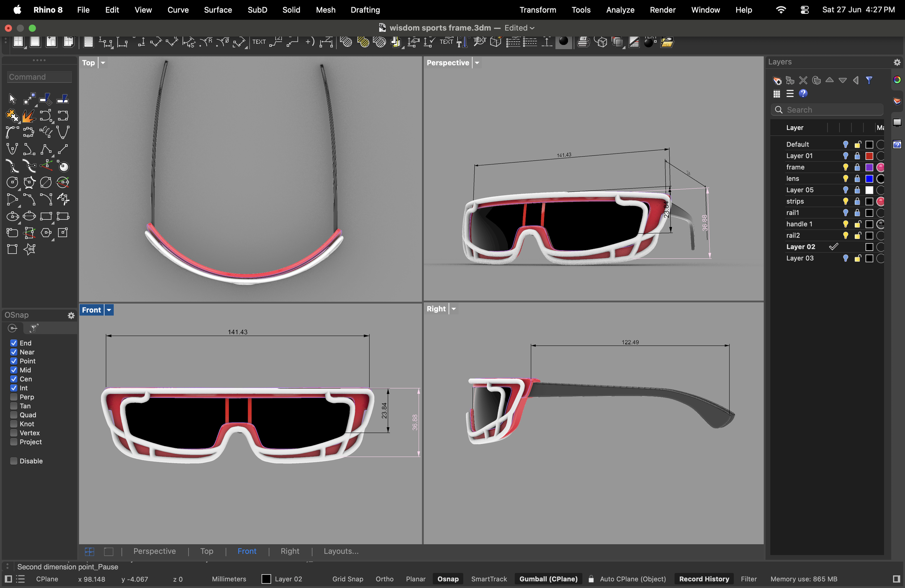
Task: Enable the Perp osnap checkbox
Action: (x=14, y=397)
